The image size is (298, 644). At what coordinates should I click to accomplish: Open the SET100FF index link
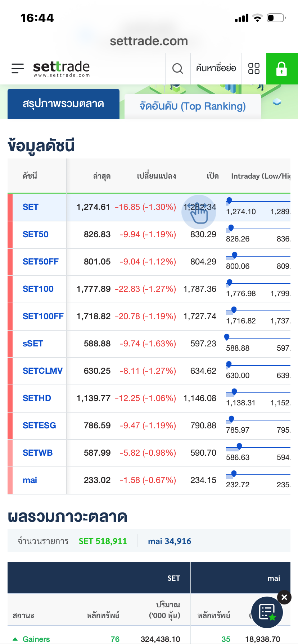point(43,316)
